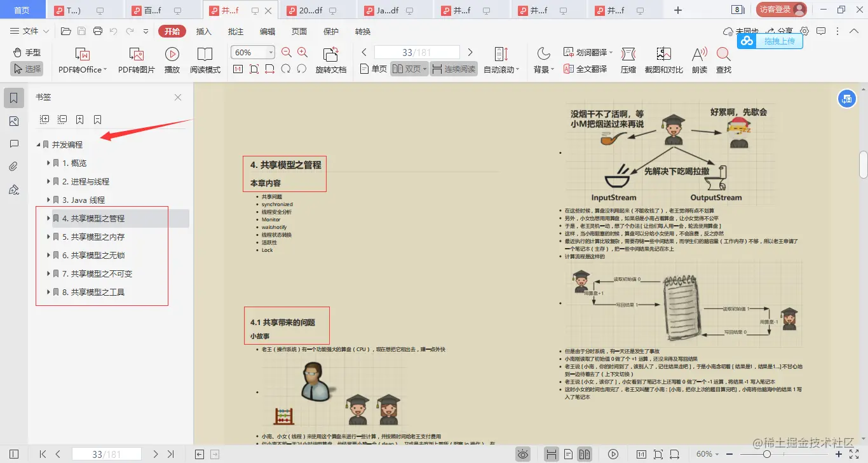
Task: Enable eye-protection mode in the status bar
Action: tap(522, 453)
